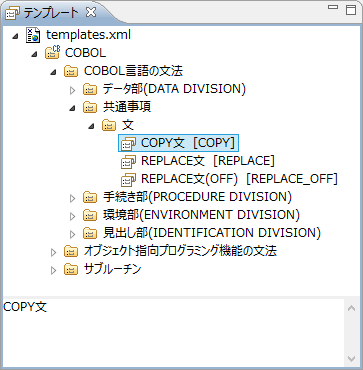This screenshot has width=363, height=370.
Task: Click the オブジェクト指向プログラミング機能の文法 folder icon
Action: coord(71,251)
